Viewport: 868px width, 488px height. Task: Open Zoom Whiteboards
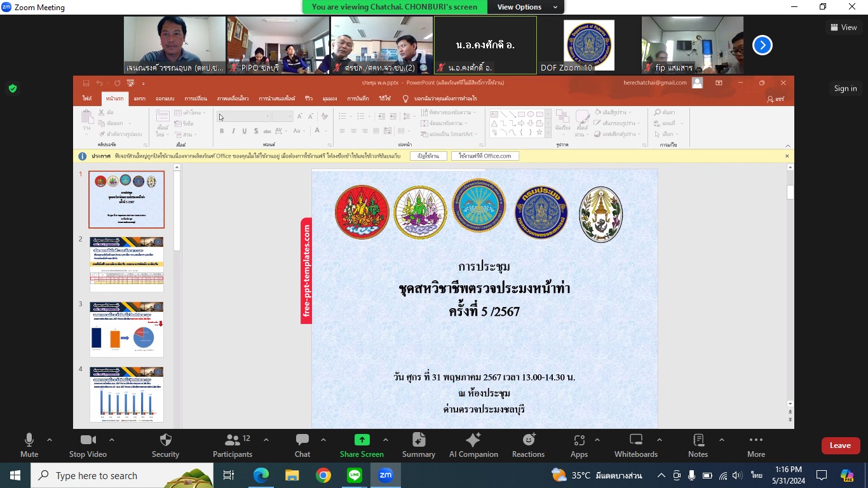point(636,445)
